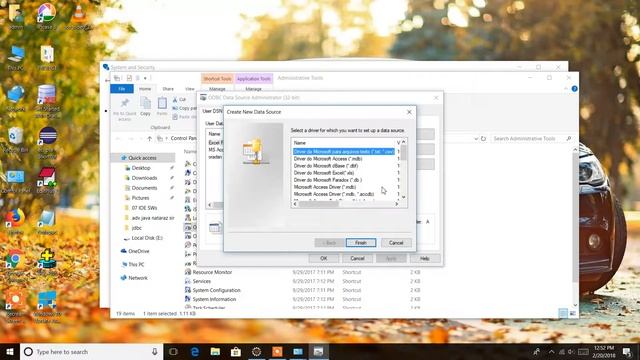
Task: Click driver list vertical scrollbar thumb
Action: coord(404,153)
